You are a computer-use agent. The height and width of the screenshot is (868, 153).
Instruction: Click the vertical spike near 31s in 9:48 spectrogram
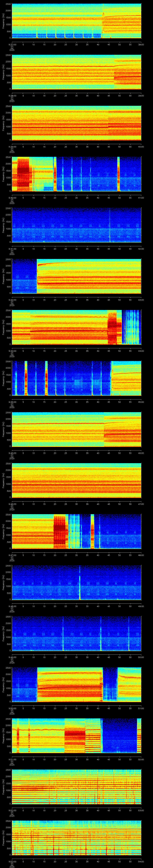80,583
